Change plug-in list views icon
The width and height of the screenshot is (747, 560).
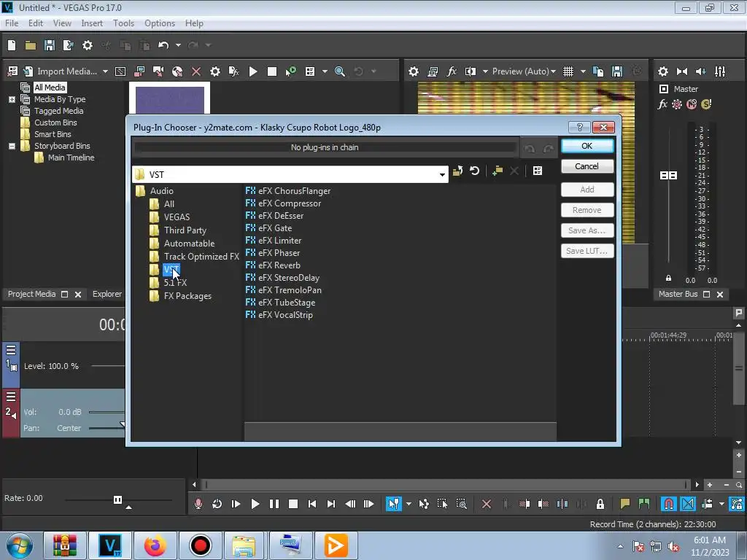coord(538,171)
